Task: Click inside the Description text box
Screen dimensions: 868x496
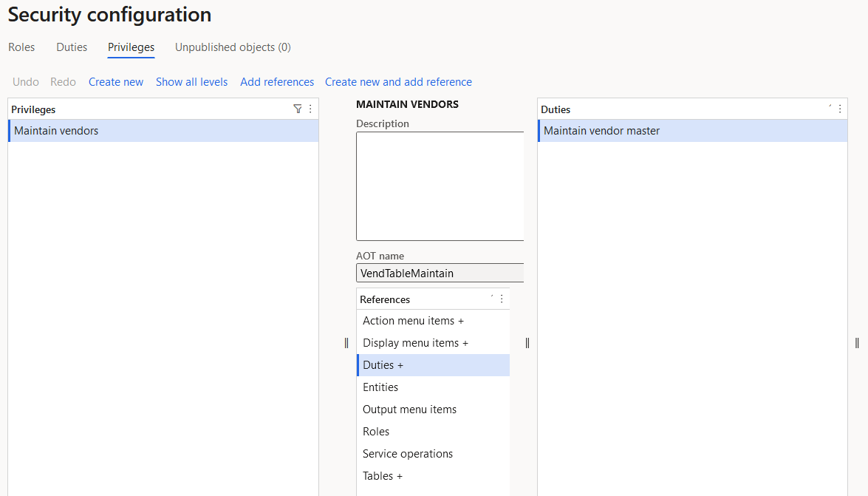Action: (440, 186)
